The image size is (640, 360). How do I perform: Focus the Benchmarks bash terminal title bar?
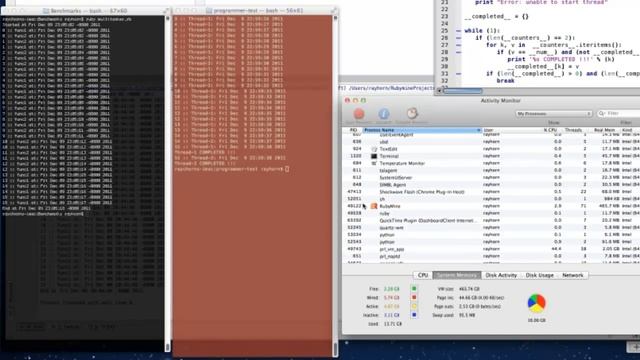[85, 11]
